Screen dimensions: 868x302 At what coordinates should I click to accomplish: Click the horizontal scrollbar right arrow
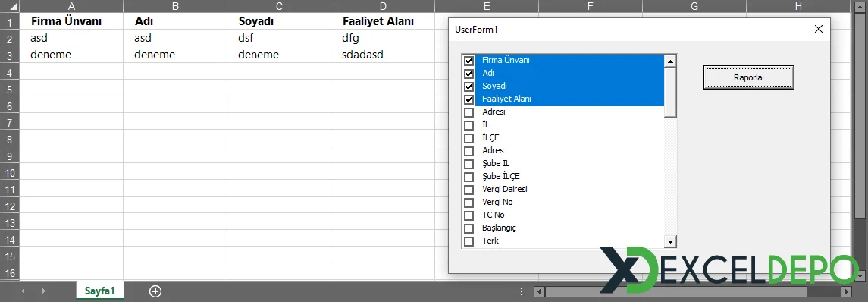[845, 291]
